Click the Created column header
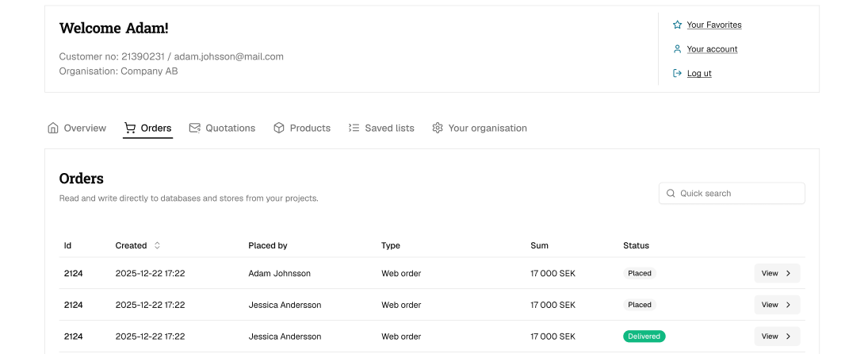The image size is (868, 354). coord(132,245)
